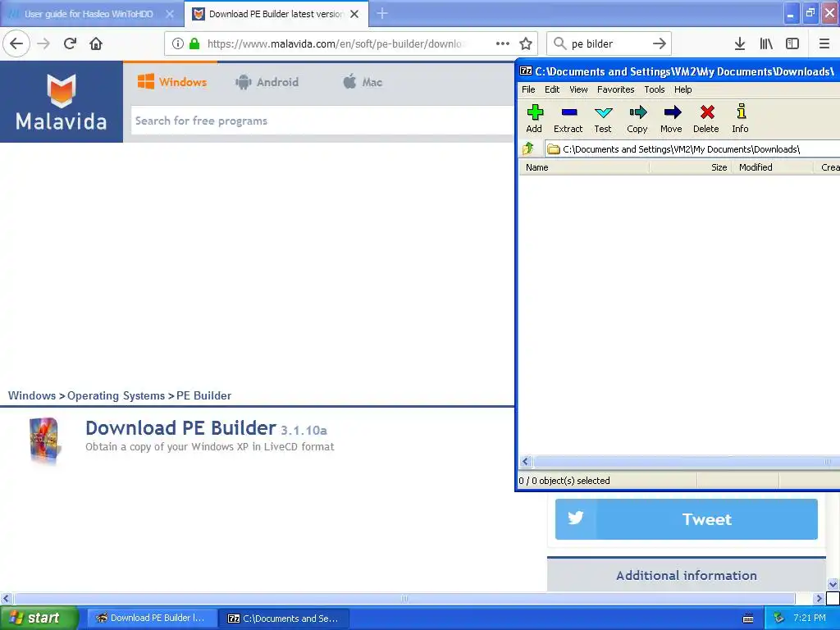Open a new Firefox tab
The image size is (840, 630).
tap(382, 13)
